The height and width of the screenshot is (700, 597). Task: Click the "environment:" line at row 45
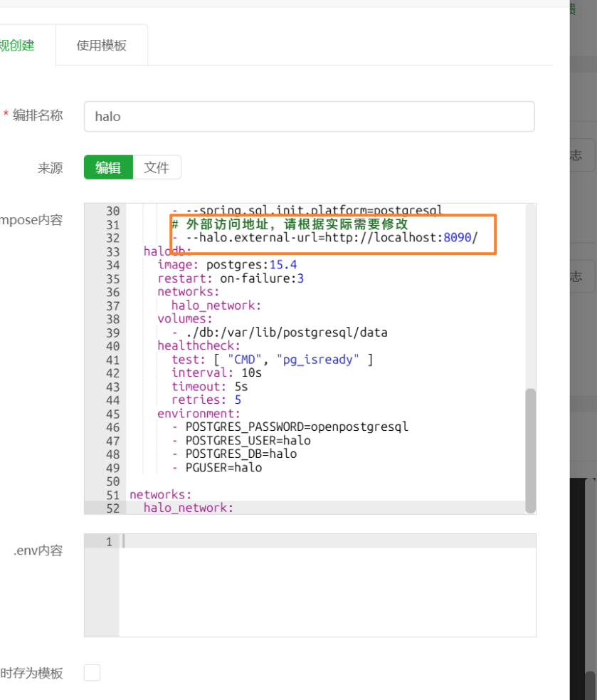click(199, 414)
